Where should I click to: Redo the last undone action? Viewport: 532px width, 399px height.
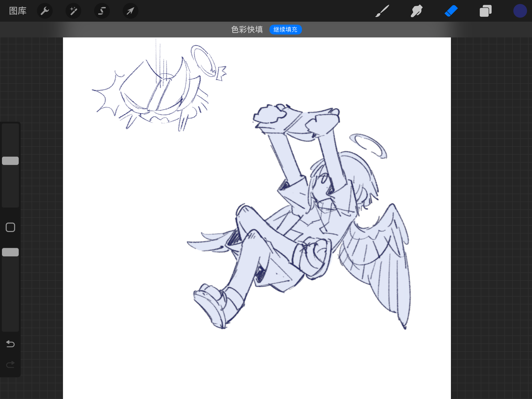(10, 364)
